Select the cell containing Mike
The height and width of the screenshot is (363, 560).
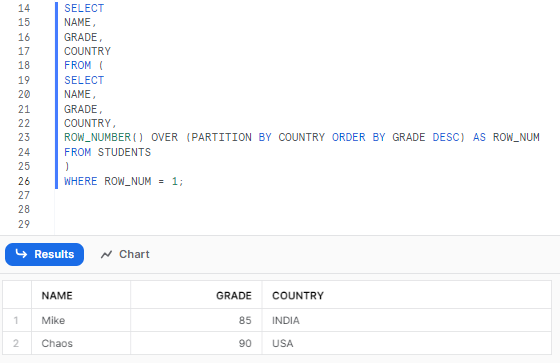(x=81, y=320)
